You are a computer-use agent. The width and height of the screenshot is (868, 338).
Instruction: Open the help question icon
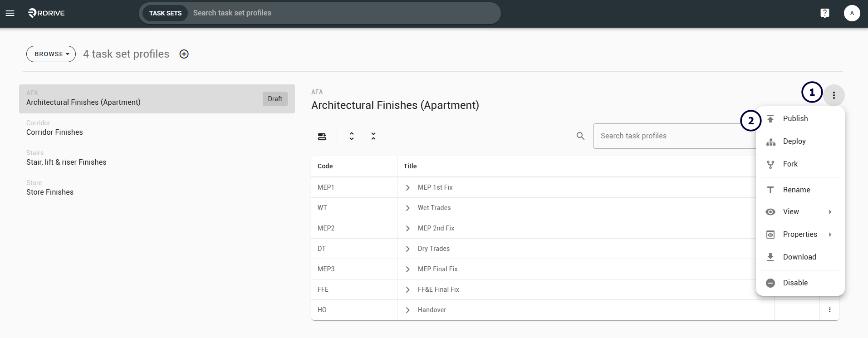825,13
